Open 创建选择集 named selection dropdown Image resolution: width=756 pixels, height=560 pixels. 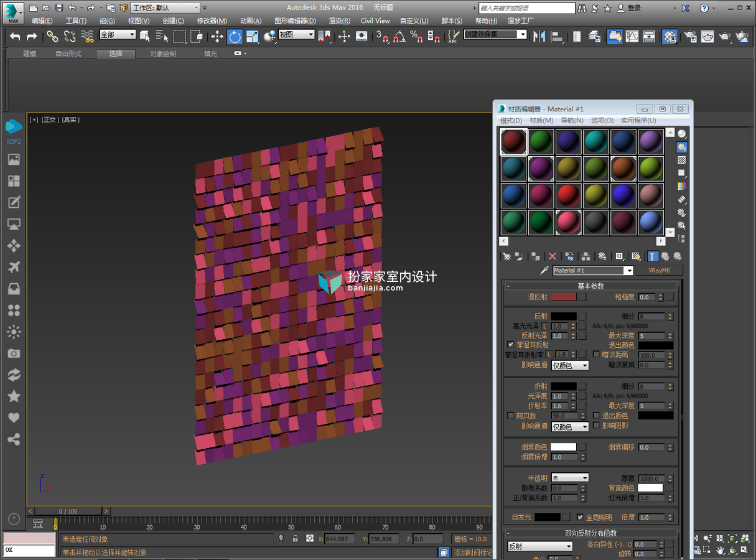495,35
